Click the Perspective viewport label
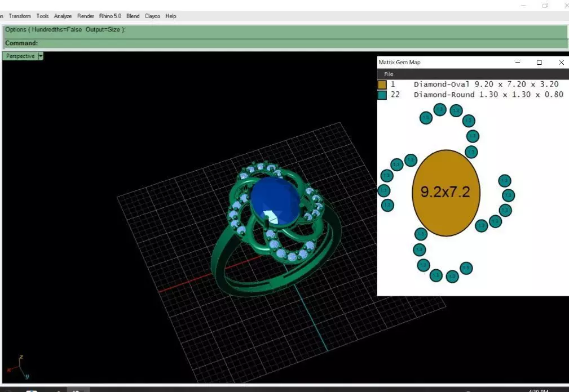 20,56
